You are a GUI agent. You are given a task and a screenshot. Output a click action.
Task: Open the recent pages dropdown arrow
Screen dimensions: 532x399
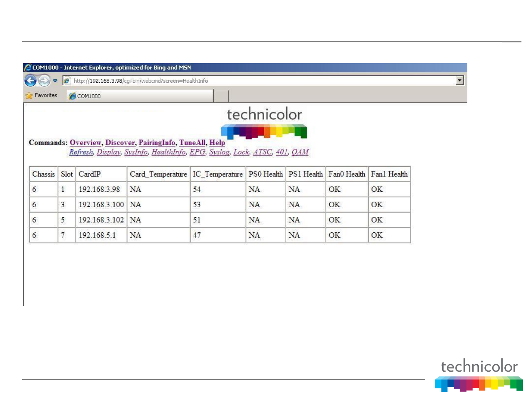pyautogui.click(x=55, y=81)
